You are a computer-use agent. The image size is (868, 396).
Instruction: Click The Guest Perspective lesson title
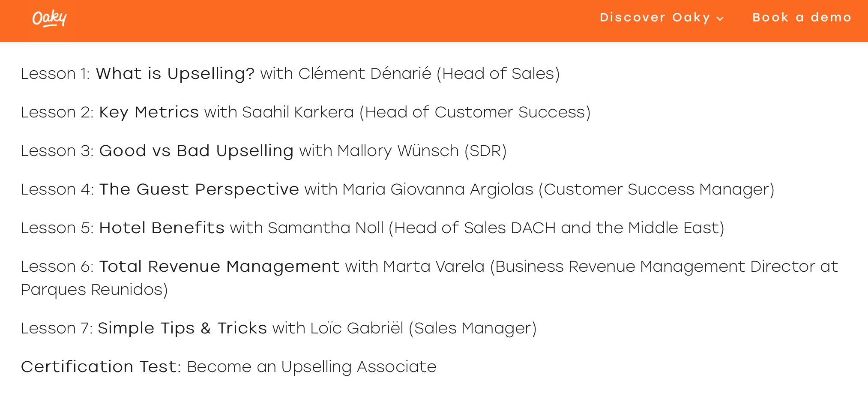[x=199, y=189]
